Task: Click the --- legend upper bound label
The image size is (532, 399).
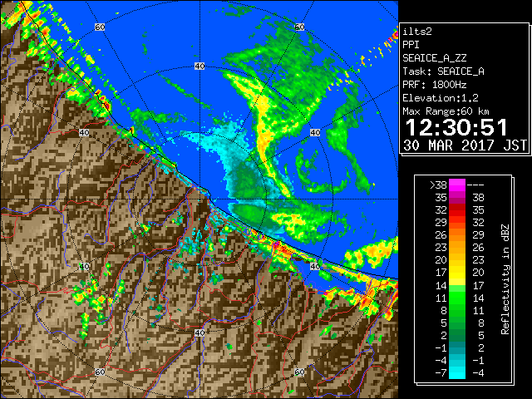Action: [475, 185]
